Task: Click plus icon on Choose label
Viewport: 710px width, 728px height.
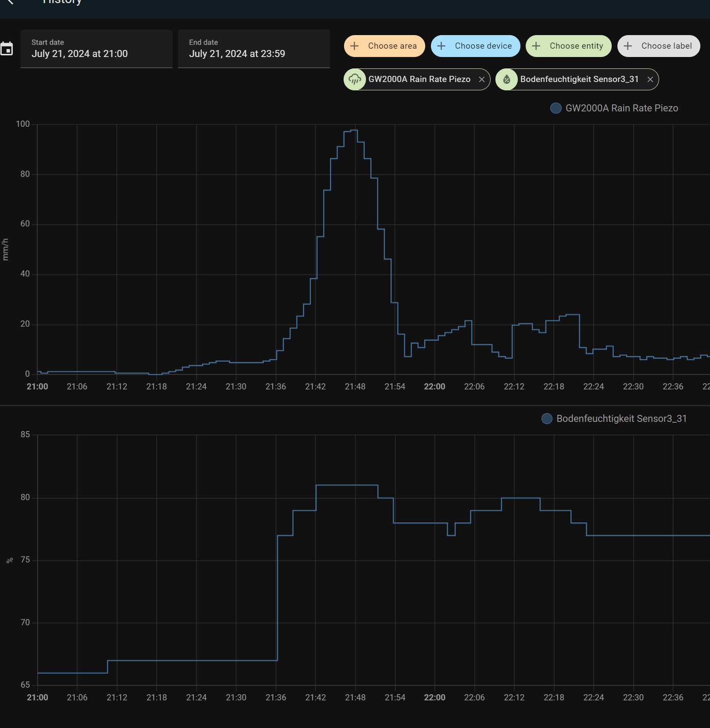Action: 628,46
